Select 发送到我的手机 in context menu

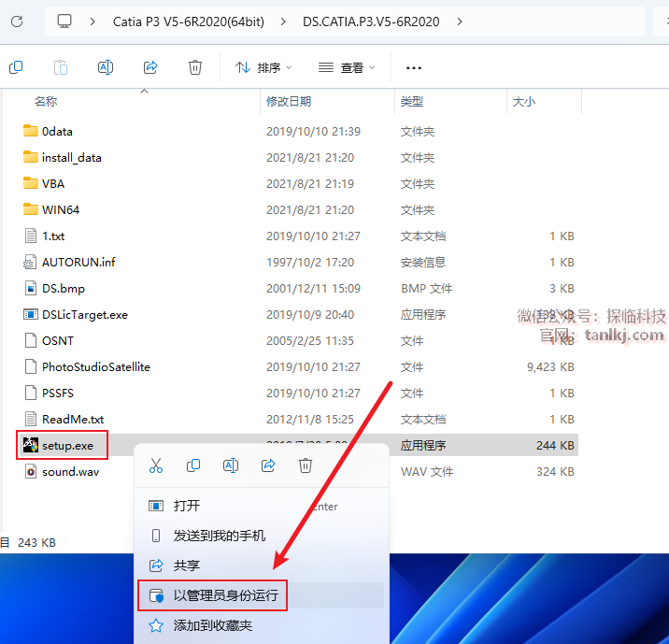[261, 536]
